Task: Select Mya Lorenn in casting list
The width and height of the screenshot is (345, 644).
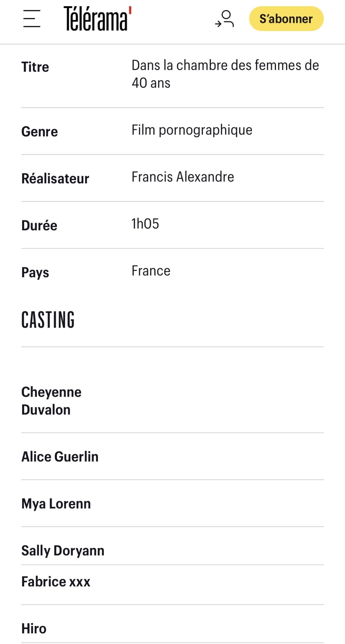Action: tap(56, 504)
